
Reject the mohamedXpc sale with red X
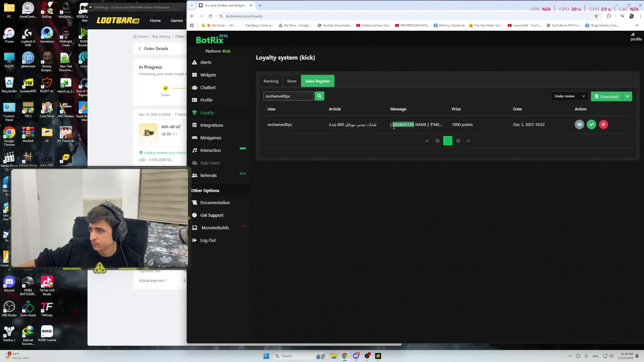[x=603, y=125]
